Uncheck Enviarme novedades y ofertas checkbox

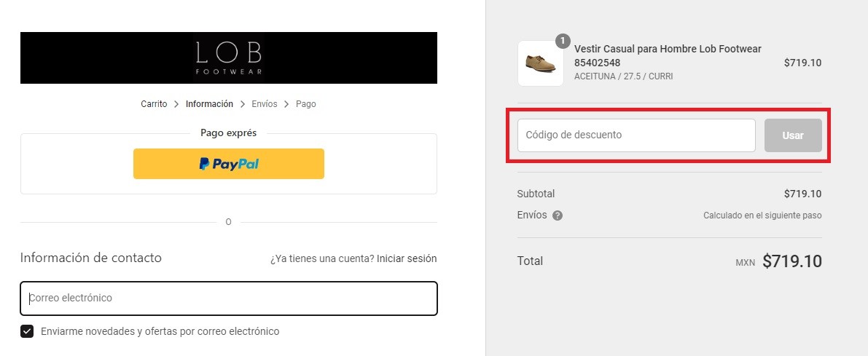(x=27, y=331)
